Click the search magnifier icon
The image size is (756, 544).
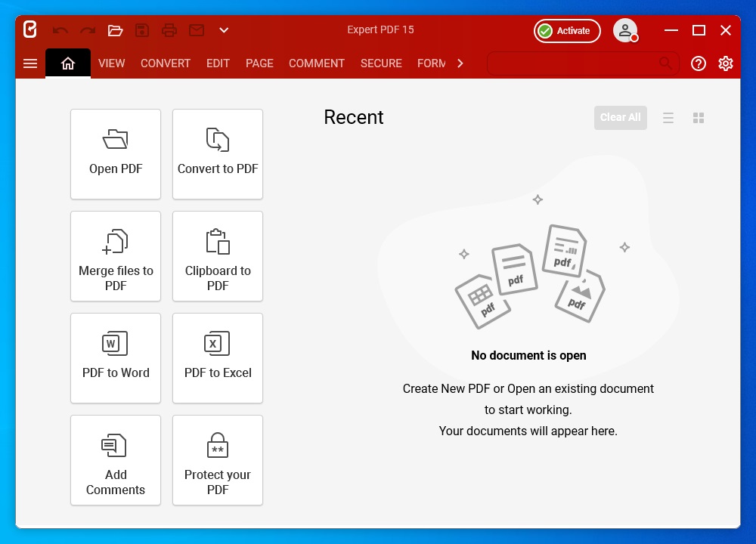click(x=665, y=63)
